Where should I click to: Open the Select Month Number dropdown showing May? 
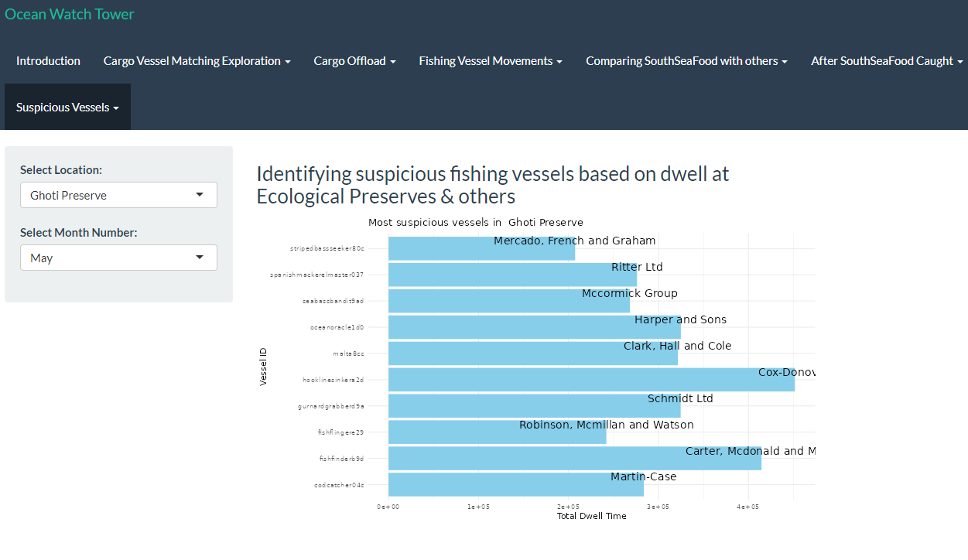tap(118, 258)
